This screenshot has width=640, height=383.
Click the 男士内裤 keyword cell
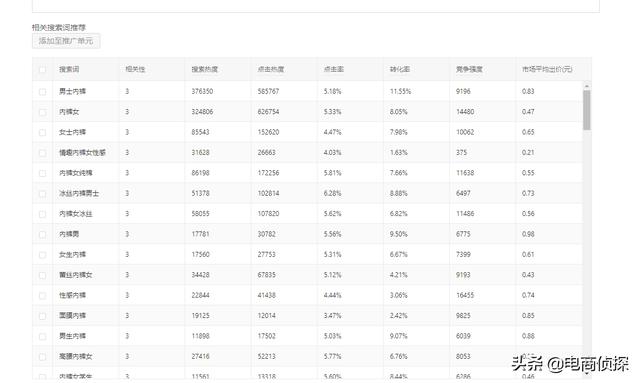click(x=72, y=91)
